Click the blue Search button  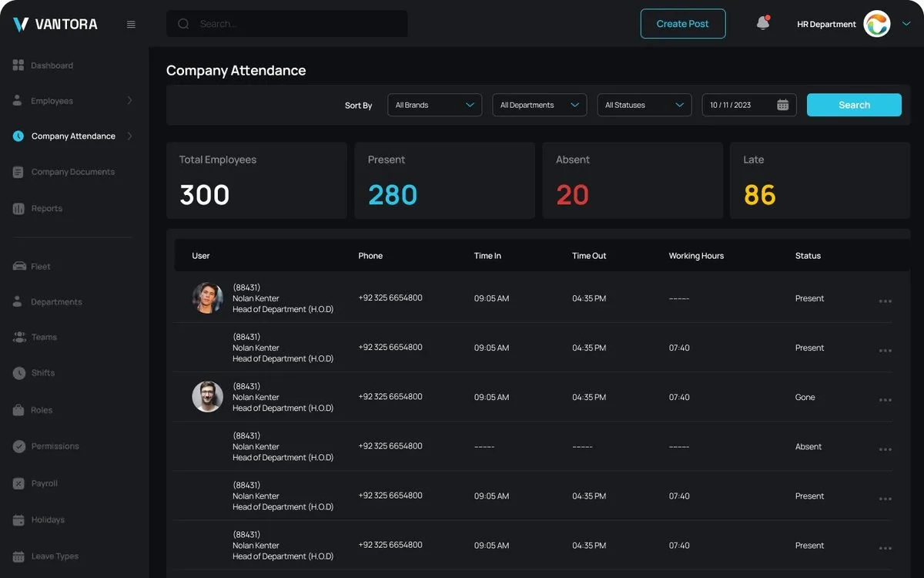(x=854, y=105)
